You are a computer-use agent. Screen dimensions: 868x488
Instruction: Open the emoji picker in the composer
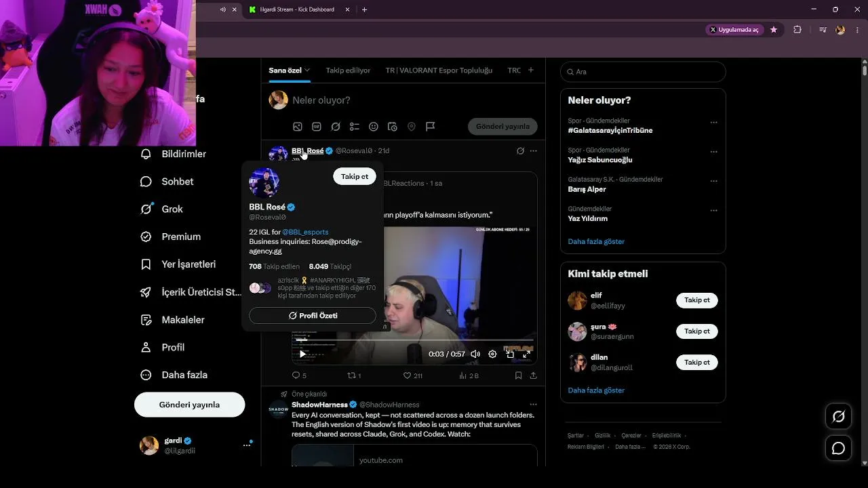coord(373,127)
